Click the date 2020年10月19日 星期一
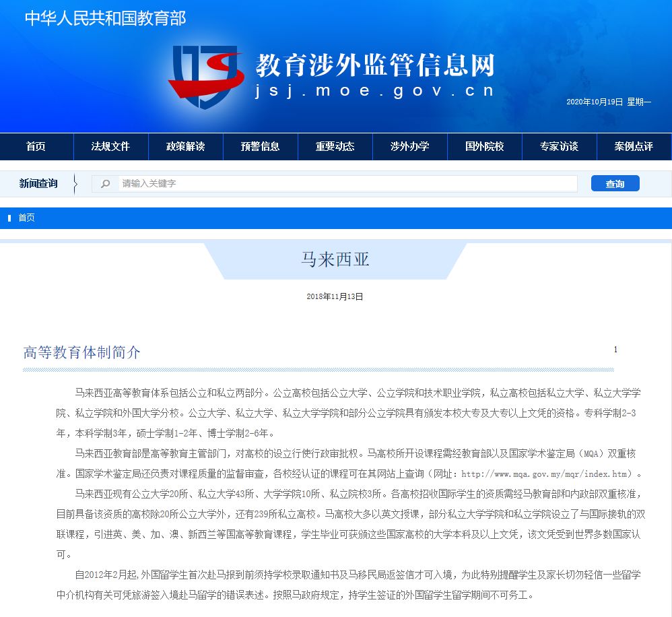Image resolution: width=672 pixels, height=617 pixels. point(609,102)
